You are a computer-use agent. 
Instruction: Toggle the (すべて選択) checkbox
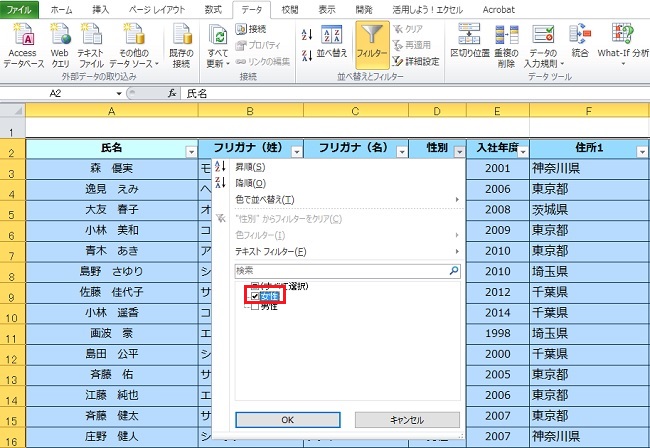pyautogui.click(x=255, y=286)
